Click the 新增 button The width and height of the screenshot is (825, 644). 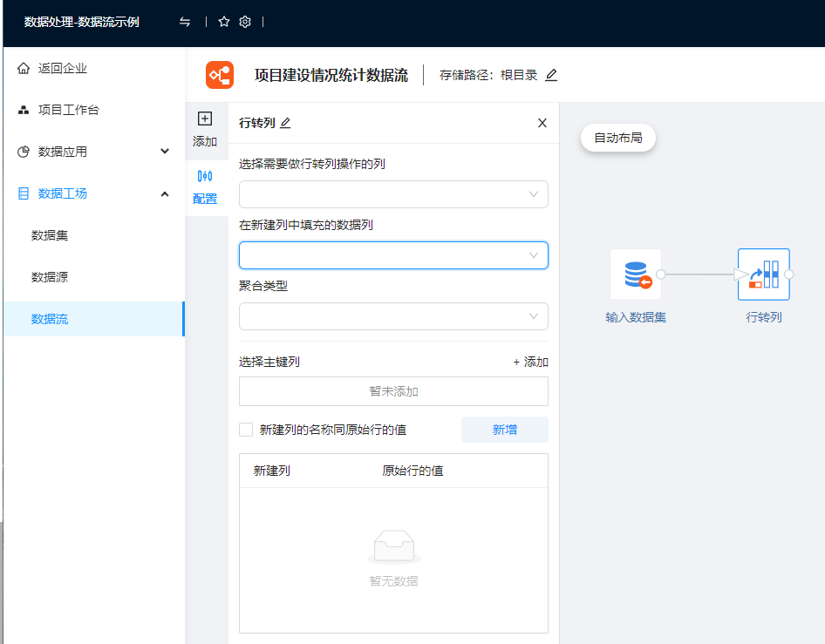(504, 430)
